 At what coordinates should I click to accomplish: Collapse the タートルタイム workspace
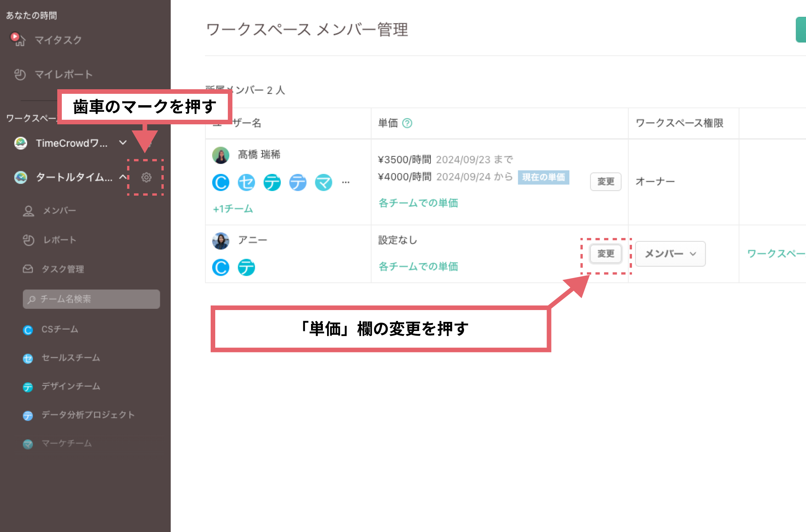[x=123, y=177]
